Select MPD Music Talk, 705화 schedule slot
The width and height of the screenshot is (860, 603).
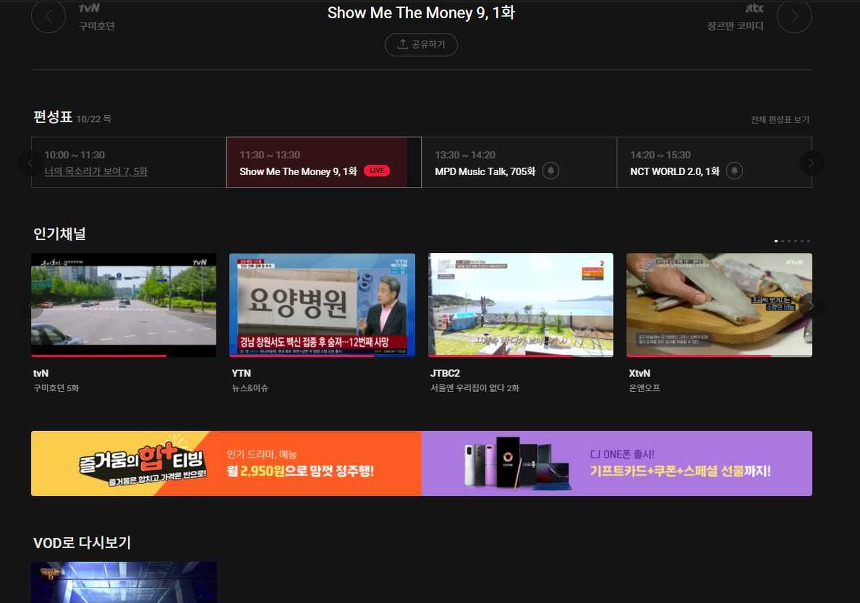click(519, 162)
